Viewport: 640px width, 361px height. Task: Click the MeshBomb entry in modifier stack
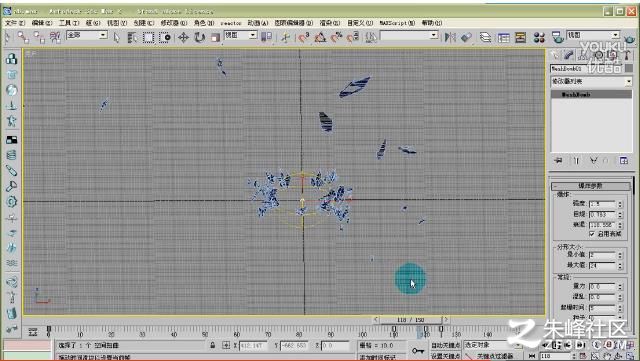coord(591,95)
